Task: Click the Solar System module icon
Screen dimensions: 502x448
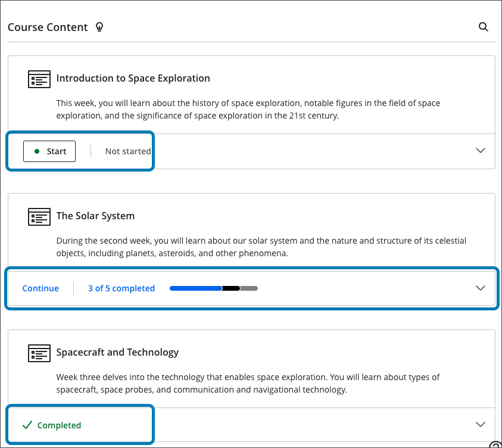Action: [x=39, y=216]
